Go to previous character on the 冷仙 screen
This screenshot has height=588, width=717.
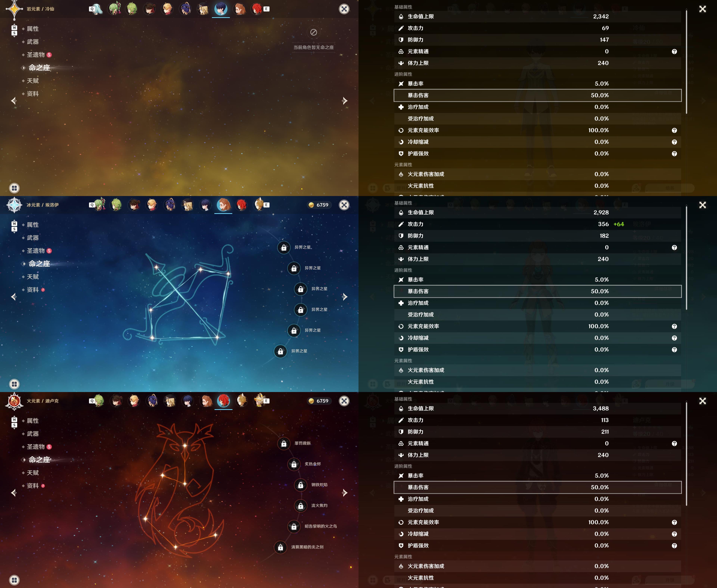(14, 101)
